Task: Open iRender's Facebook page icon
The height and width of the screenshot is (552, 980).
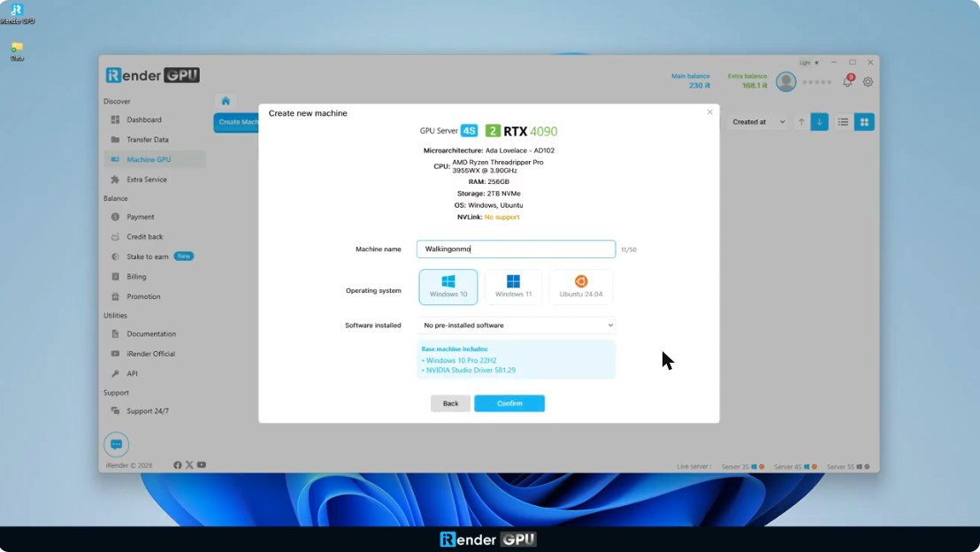Action: 178,465
